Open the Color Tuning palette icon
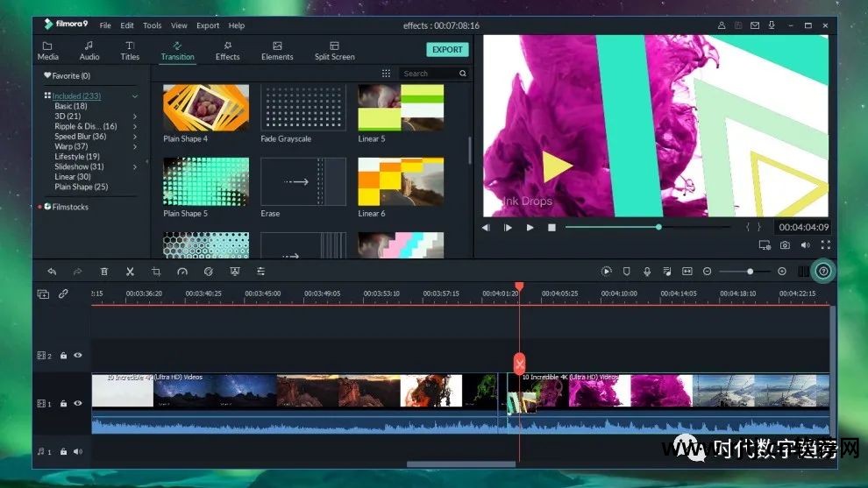 pos(209,272)
